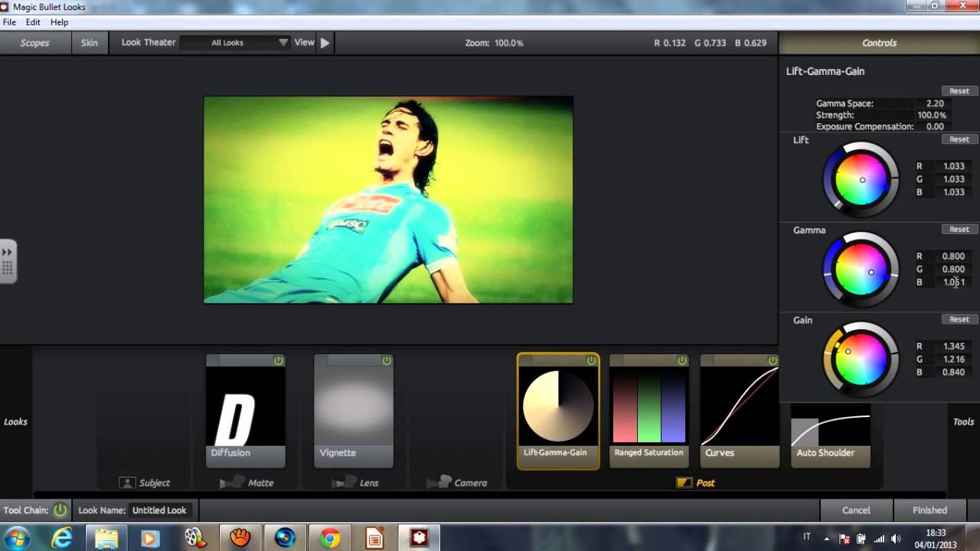Screen dimensions: 980x551
Task: Click the Lift B value field
Action: click(953, 192)
